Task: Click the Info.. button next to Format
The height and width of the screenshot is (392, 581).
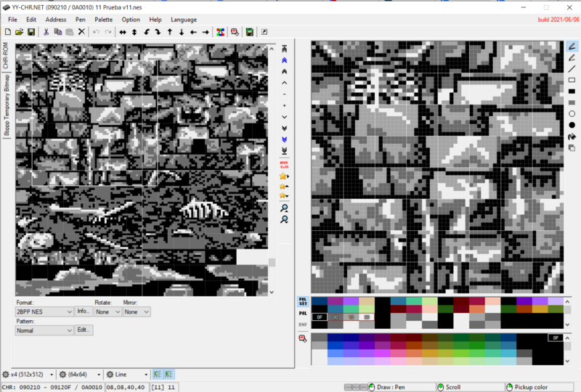Action: pos(84,311)
